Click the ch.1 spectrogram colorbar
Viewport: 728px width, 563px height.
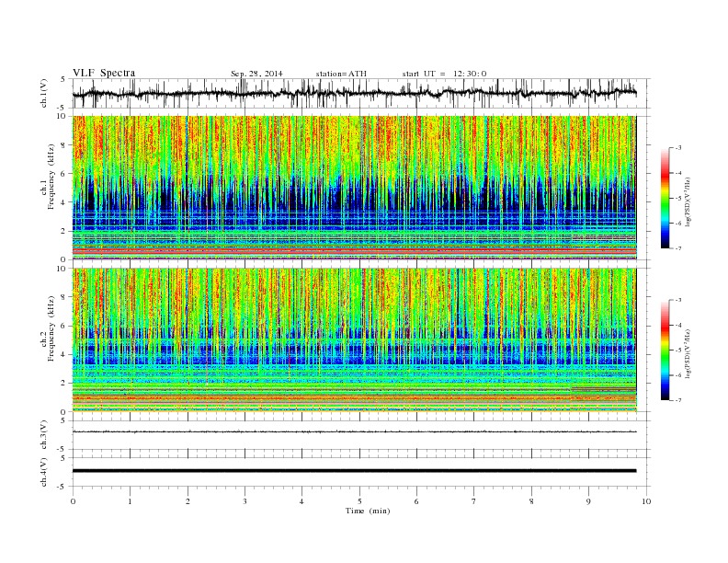point(665,199)
